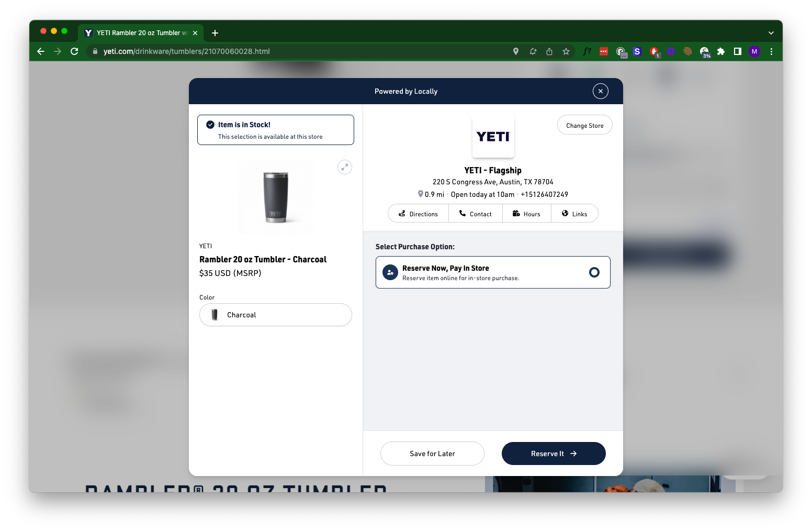Click the 0.9 mi location pin icon
This screenshot has width=812, height=531.
pyautogui.click(x=420, y=194)
